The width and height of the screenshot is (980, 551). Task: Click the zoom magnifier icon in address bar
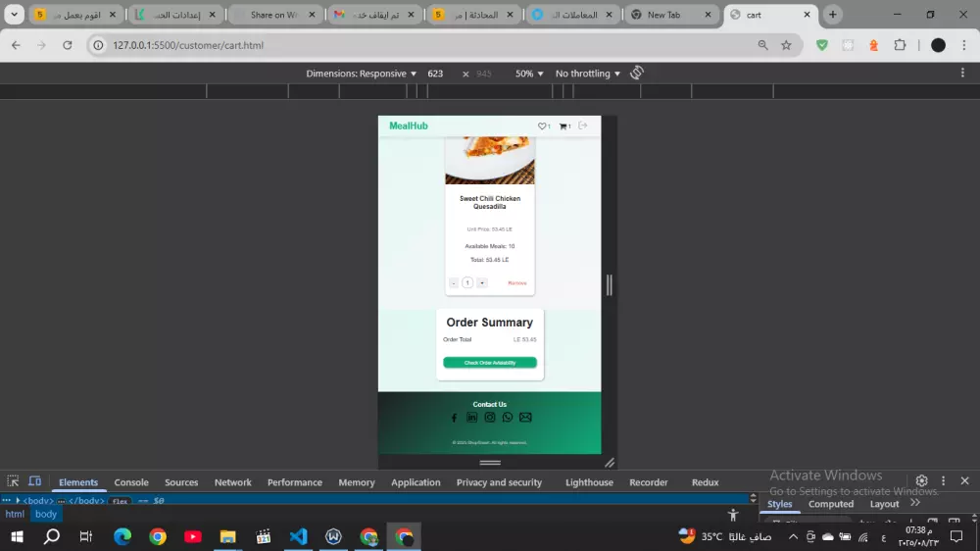tap(763, 45)
